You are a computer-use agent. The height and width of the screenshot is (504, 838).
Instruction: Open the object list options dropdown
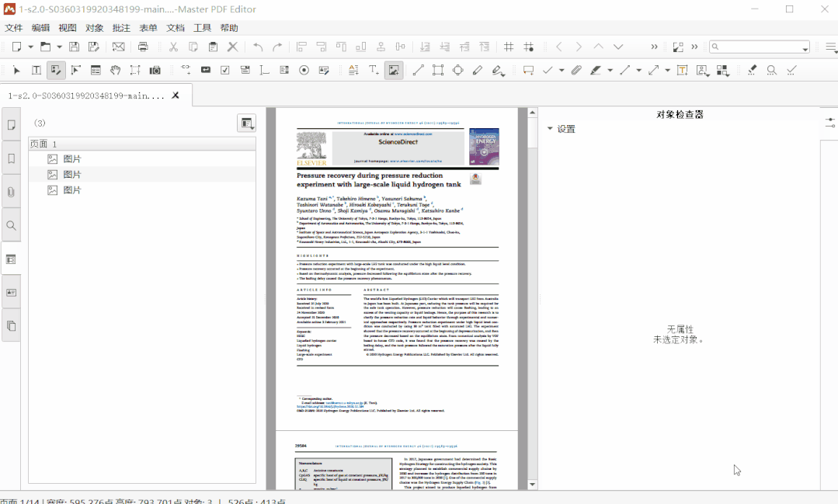pos(246,123)
